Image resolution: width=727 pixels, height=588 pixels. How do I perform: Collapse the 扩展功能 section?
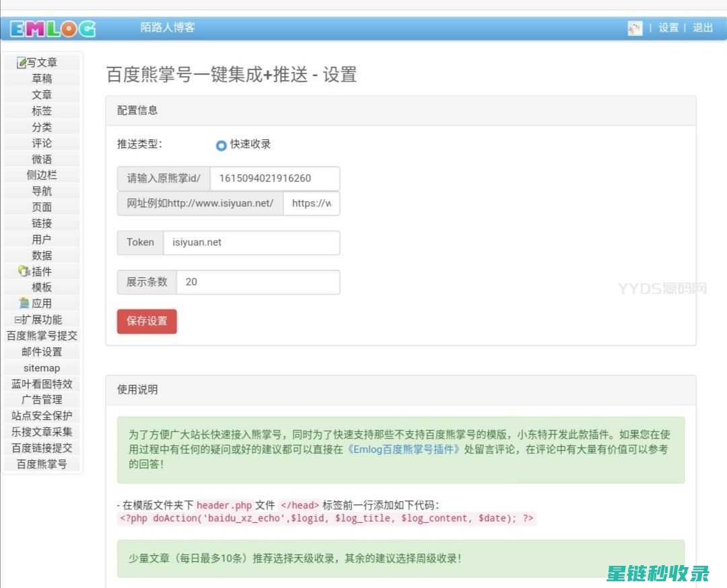pyautogui.click(x=18, y=320)
